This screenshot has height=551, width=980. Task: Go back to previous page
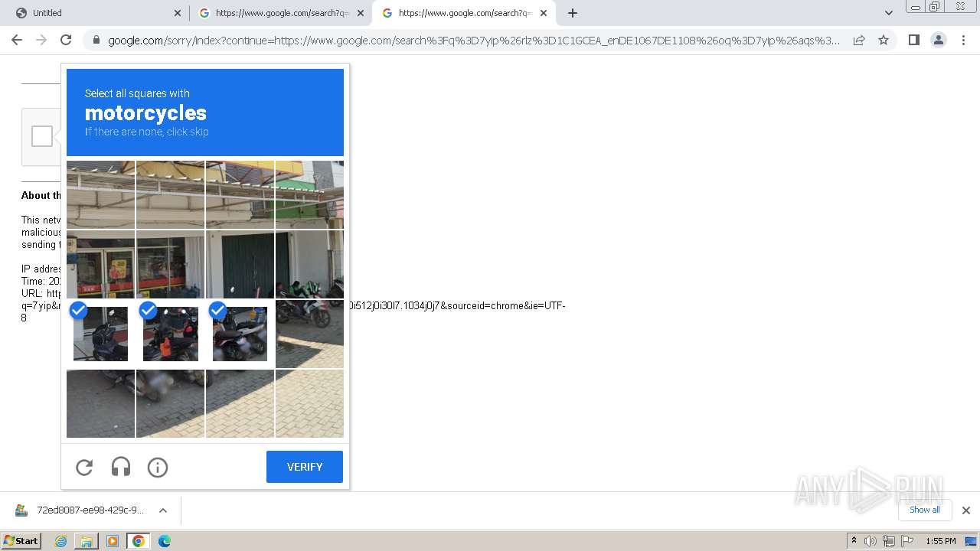click(17, 40)
